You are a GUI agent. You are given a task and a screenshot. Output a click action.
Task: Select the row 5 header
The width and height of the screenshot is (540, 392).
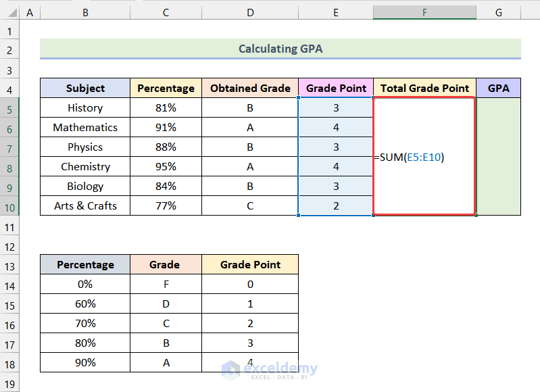tap(10, 108)
